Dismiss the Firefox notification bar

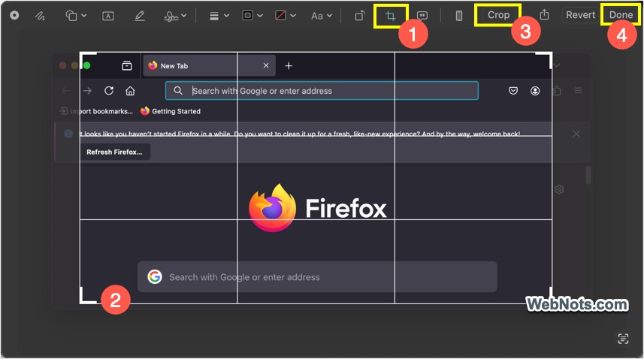click(576, 134)
